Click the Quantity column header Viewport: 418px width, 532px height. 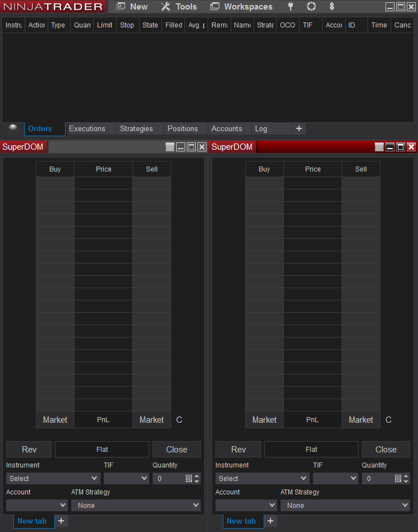(x=82, y=25)
